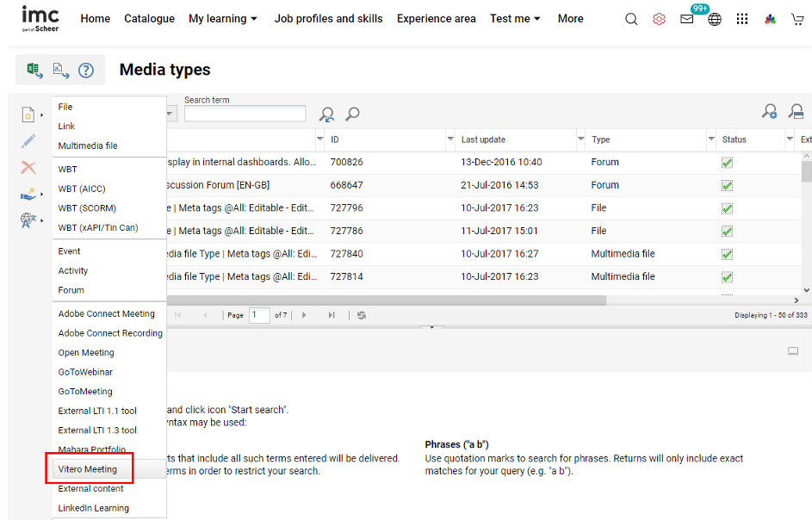Expand the My learning dropdown

coord(223,19)
